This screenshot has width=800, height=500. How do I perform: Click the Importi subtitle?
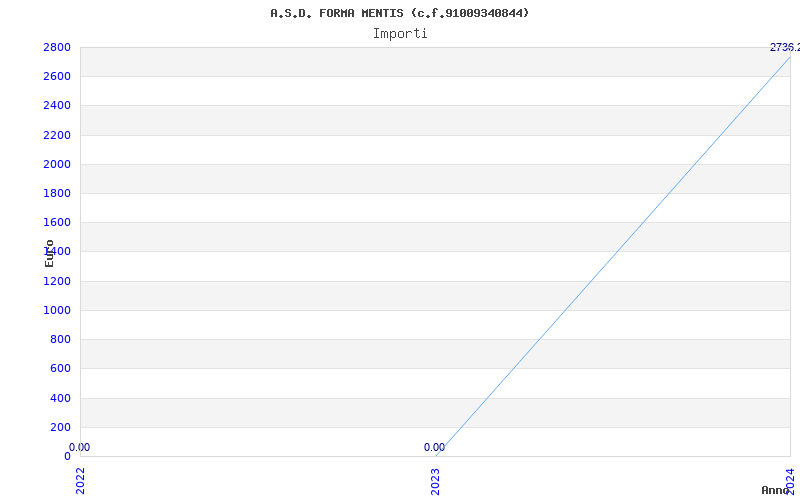pos(400,34)
